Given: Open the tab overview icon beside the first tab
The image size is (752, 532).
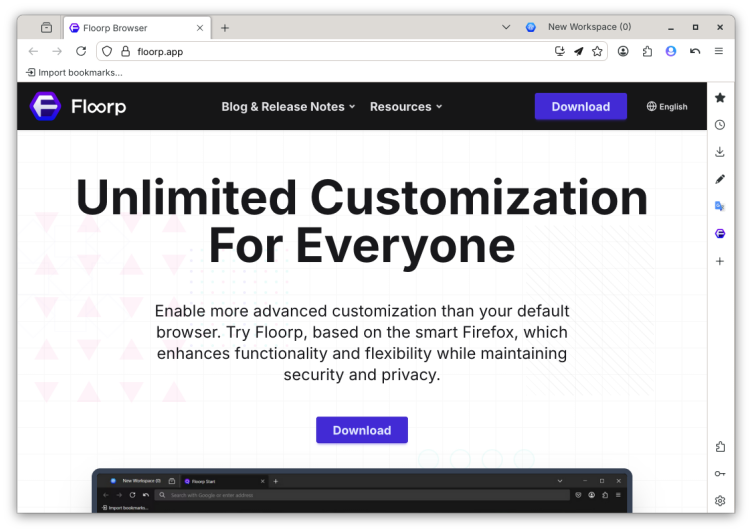Looking at the screenshot, I should (47, 27).
